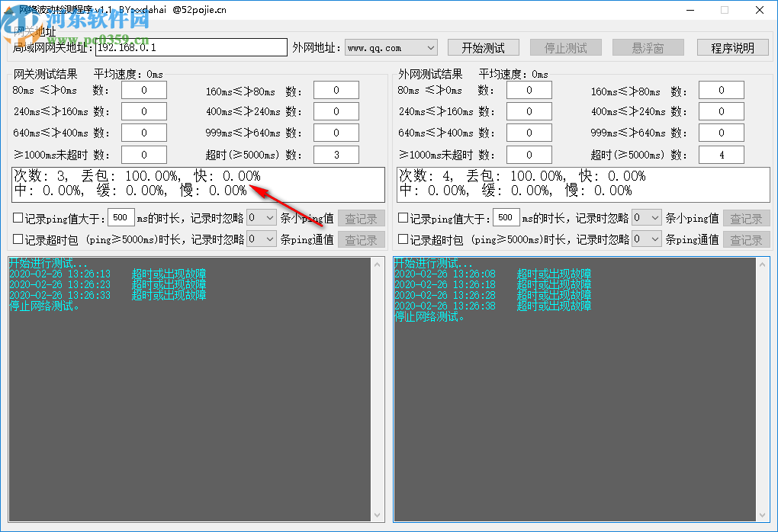
Task: Enable gateway 记录超时包 checkbox
Action: click(18, 239)
